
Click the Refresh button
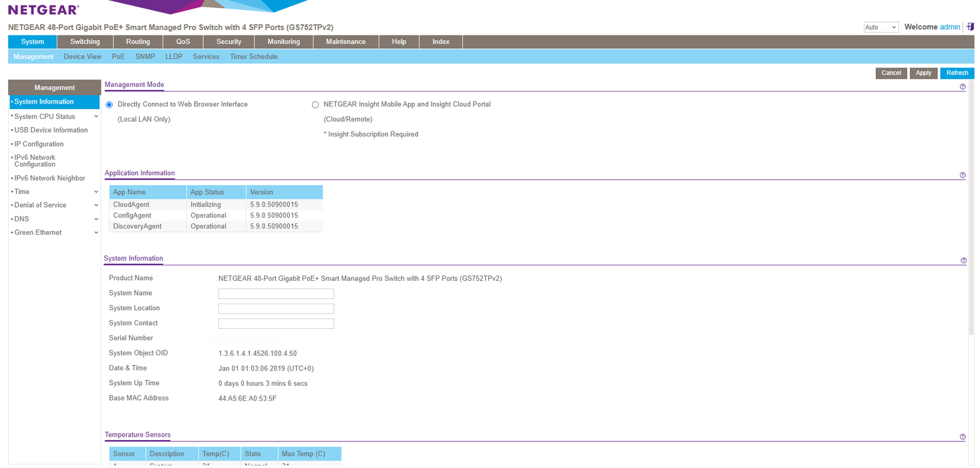[957, 73]
